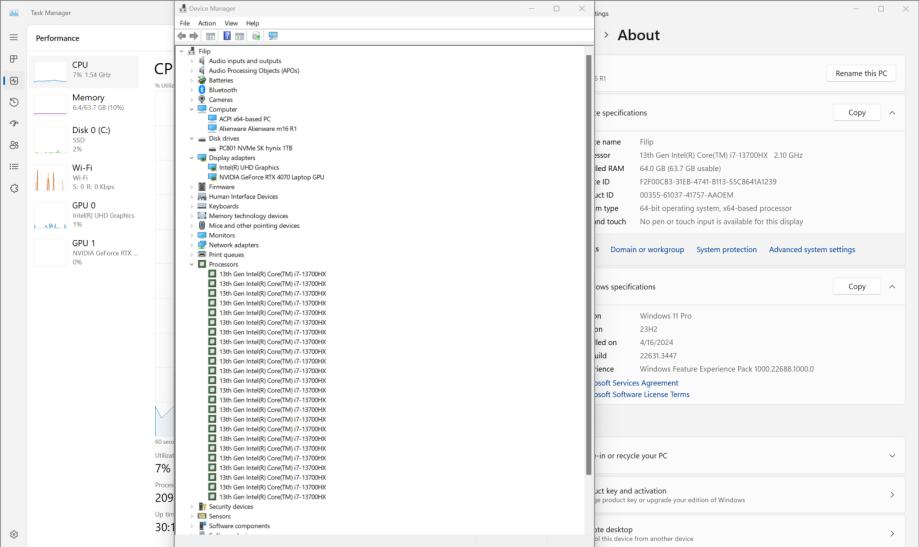Click the Bluetooth icon in the device tree
This screenshot has width=919, height=547.
pos(202,90)
